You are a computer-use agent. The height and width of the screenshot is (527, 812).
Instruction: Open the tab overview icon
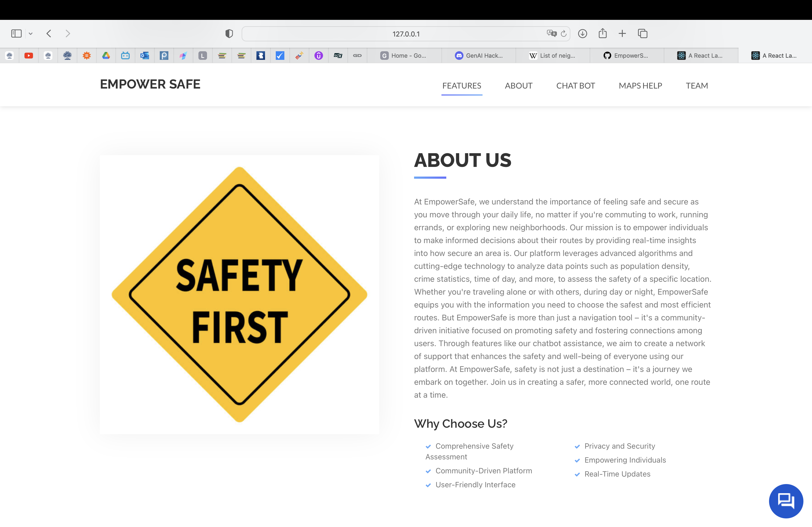(x=643, y=33)
